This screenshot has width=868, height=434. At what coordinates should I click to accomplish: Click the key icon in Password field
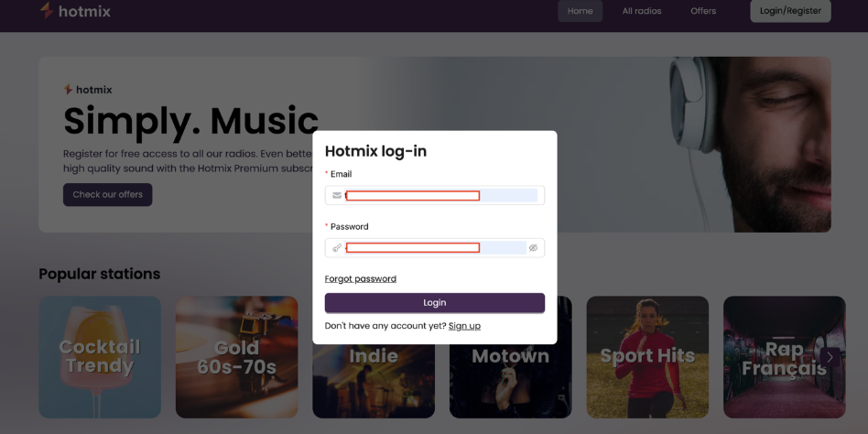pos(337,248)
